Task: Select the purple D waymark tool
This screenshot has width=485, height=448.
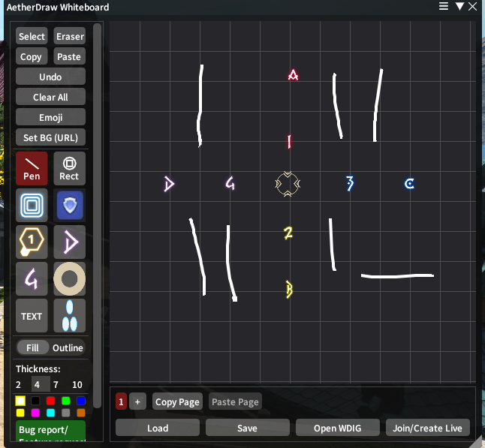Action: [x=69, y=242]
